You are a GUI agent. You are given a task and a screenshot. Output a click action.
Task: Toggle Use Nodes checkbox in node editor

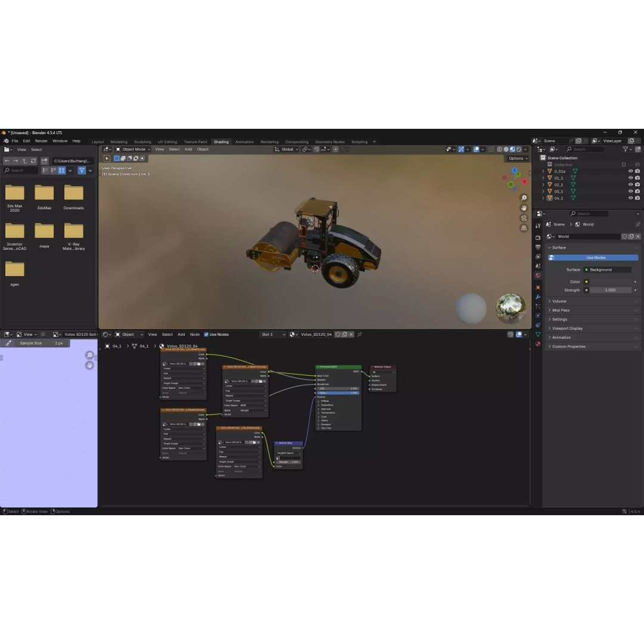[x=206, y=335]
